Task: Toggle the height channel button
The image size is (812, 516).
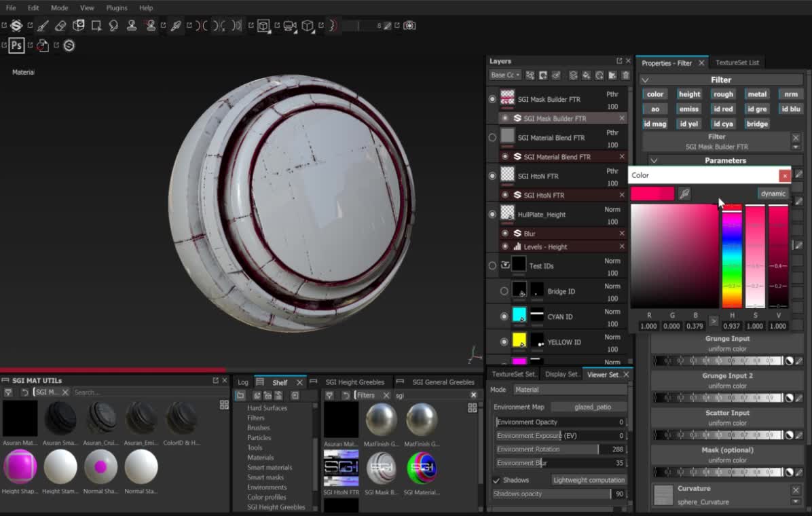Action: tap(688, 94)
